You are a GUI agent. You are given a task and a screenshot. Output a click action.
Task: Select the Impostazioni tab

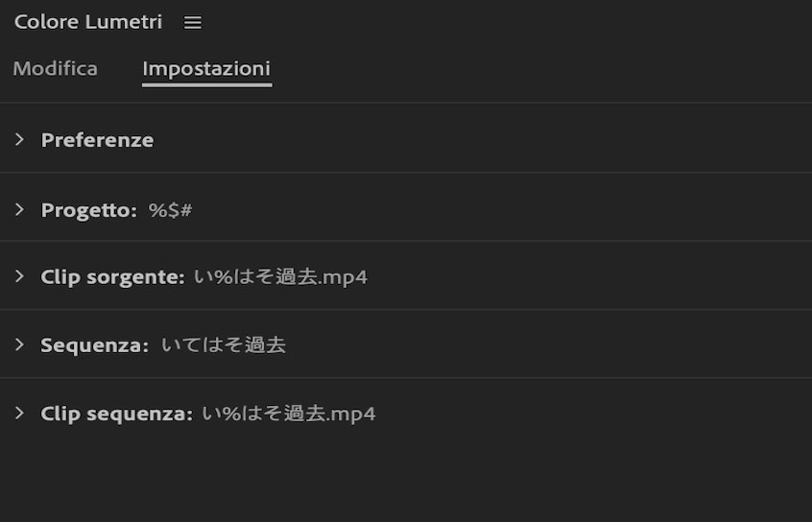tap(206, 69)
